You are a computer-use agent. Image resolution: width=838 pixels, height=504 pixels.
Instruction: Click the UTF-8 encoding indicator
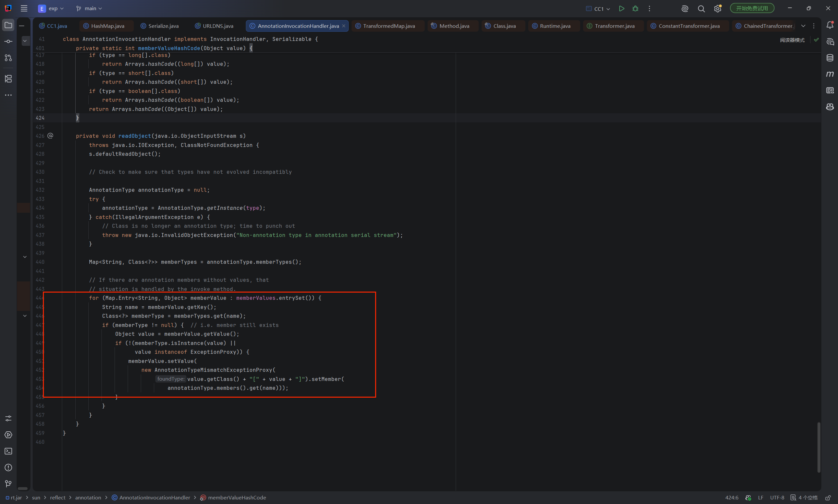tap(777, 497)
